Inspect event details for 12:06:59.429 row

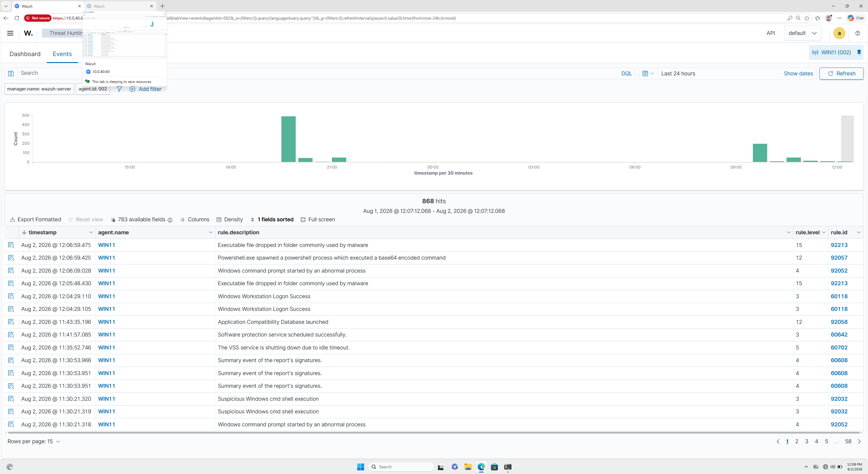[x=11, y=258]
